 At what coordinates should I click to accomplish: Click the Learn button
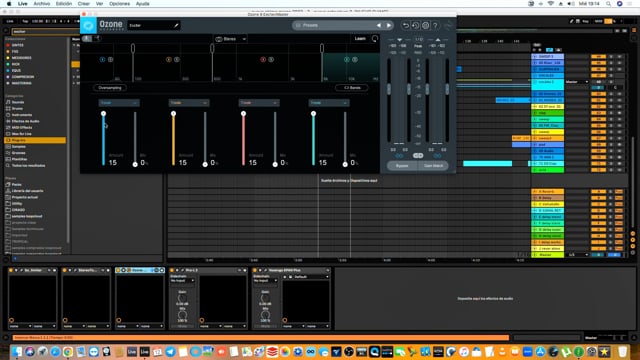360,39
